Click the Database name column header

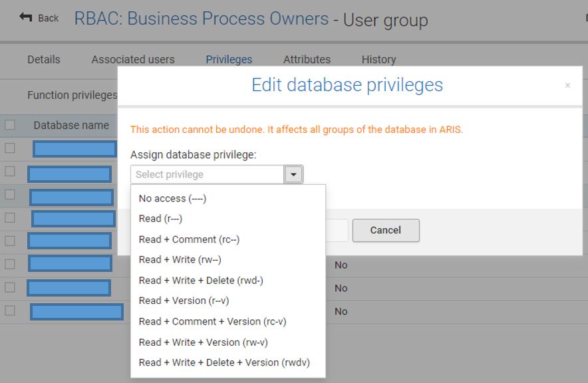71,125
